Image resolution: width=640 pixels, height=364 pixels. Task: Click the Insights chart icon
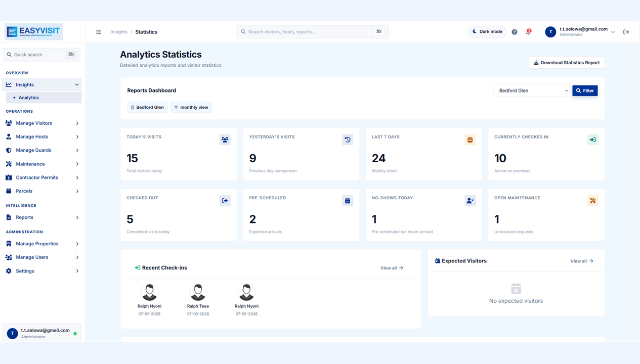click(x=9, y=84)
